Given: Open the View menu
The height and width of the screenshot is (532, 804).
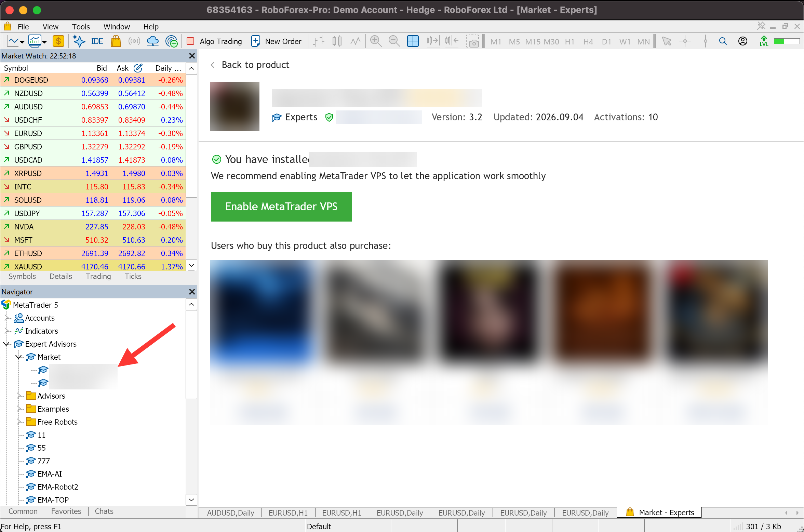Looking at the screenshot, I should tap(50, 27).
